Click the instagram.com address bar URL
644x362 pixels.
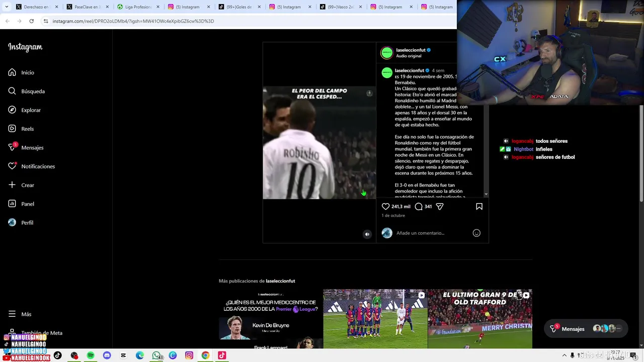click(x=133, y=21)
